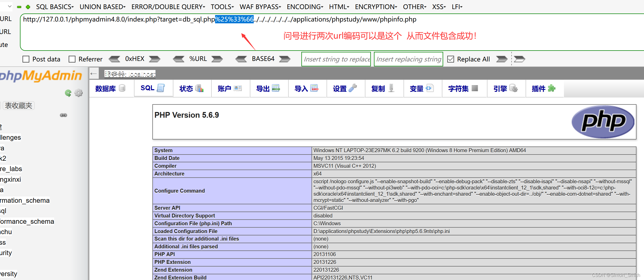Enable the Post data checkbox
The height and width of the screenshot is (280, 644).
tap(26, 59)
